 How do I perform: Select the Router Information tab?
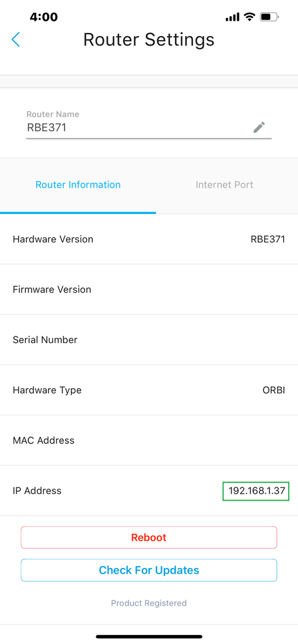[78, 185]
